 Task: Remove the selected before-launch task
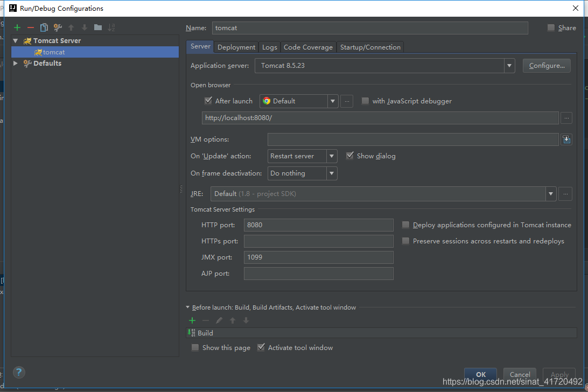pos(206,320)
